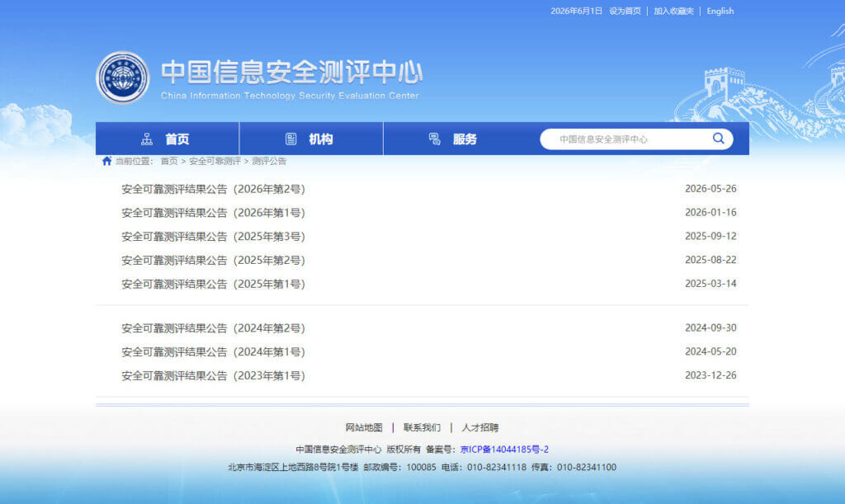The height and width of the screenshot is (504, 845).
Task: Click the date 2024-05-20
Action: click(710, 351)
